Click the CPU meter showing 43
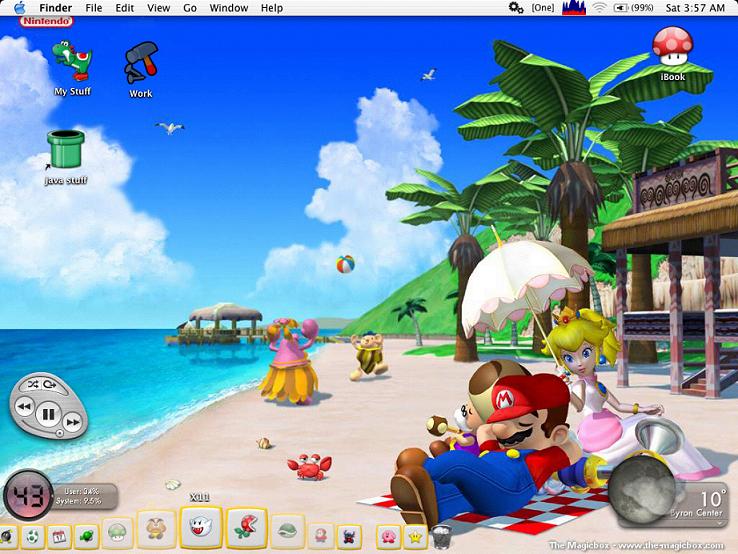The width and height of the screenshot is (738, 554). point(28,495)
